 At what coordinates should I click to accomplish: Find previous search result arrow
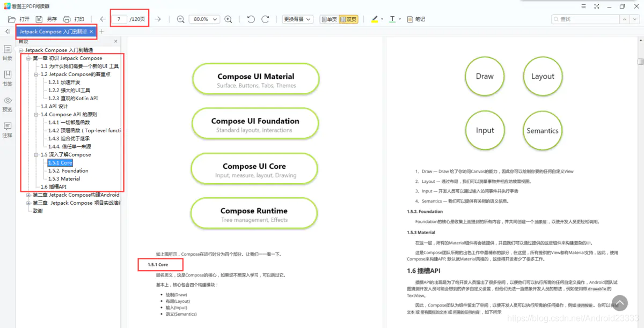[x=625, y=19]
